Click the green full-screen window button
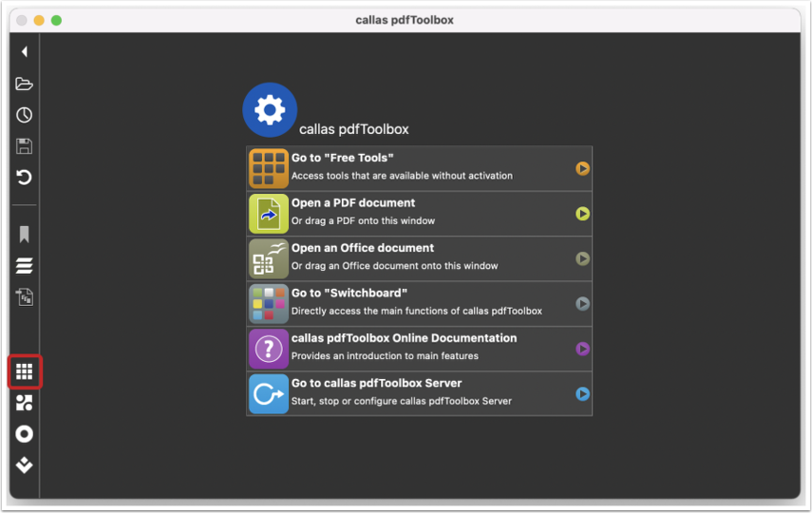812x513 pixels. [56, 20]
